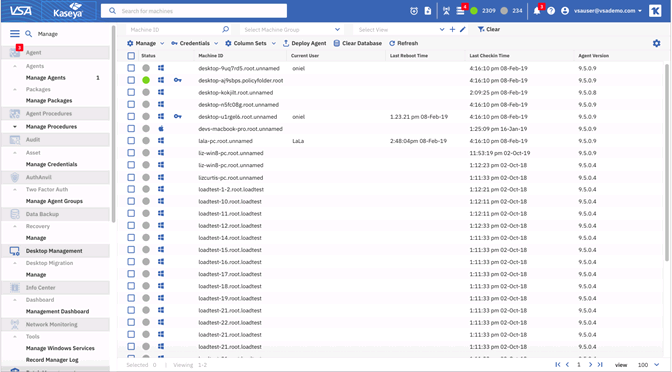Viewport: 672px width, 372px height.
Task: Click the table settings gear icon
Action: 656,43
